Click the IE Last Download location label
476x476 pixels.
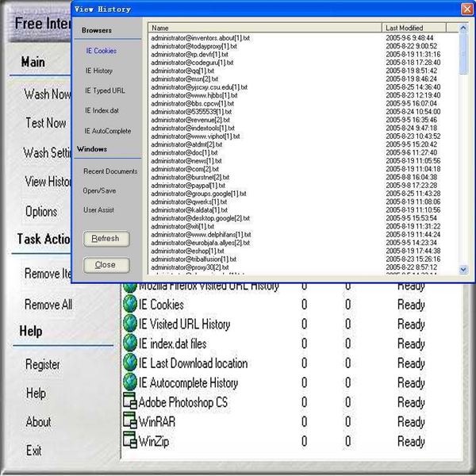pyautogui.click(x=193, y=363)
